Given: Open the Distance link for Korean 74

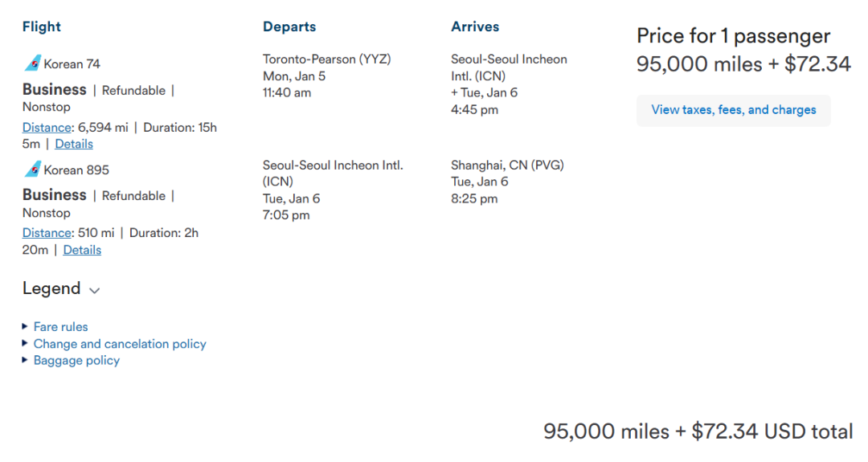Looking at the screenshot, I should click(47, 127).
